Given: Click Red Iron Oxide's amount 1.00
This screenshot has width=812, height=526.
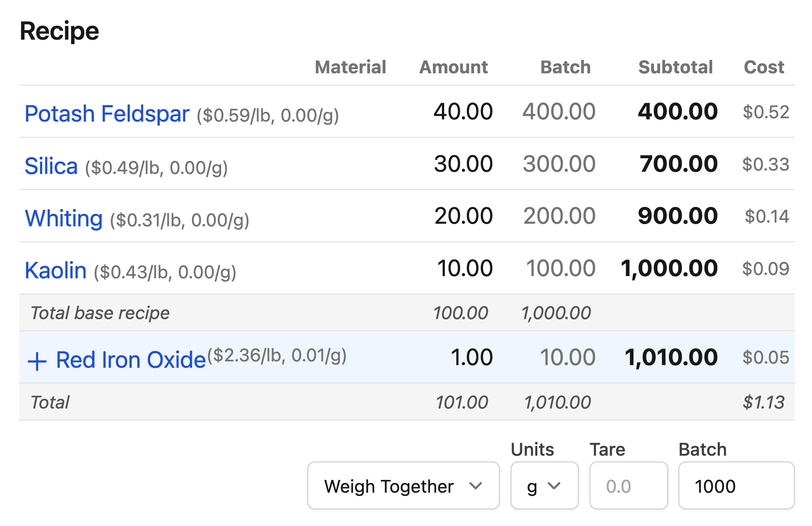Looking at the screenshot, I should tap(473, 357).
